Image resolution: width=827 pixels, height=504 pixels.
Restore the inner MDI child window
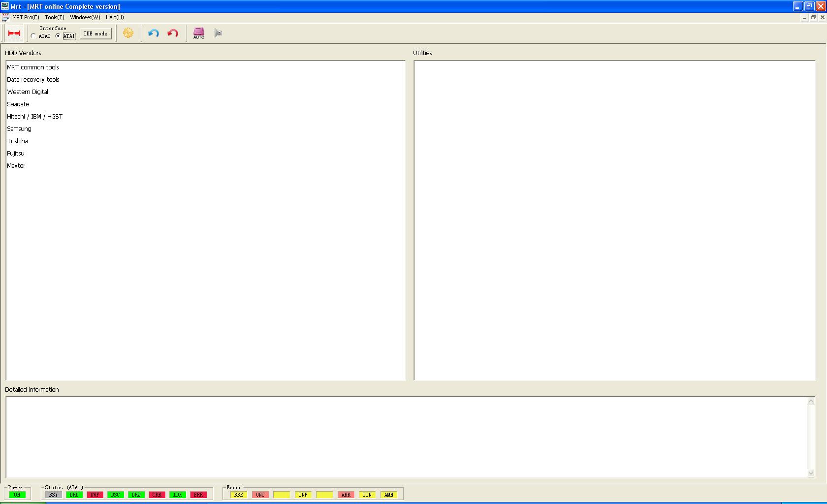point(813,17)
